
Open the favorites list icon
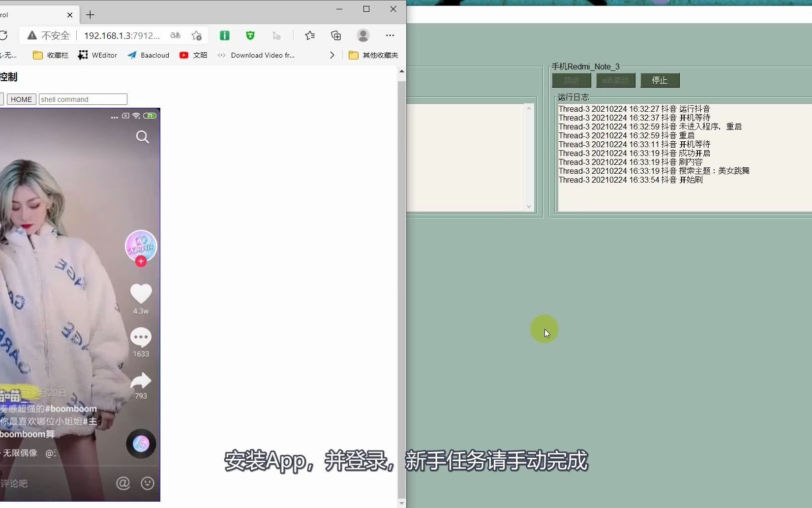[x=310, y=35]
